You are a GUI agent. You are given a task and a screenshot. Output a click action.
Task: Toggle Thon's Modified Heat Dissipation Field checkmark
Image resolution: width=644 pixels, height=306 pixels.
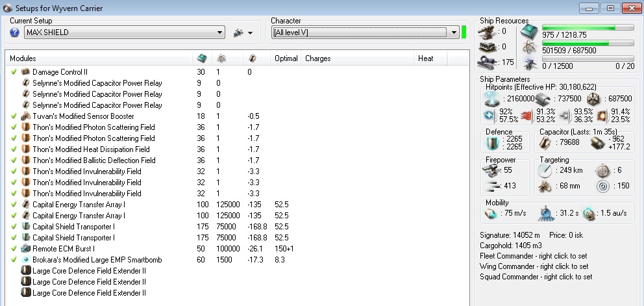(14, 149)
